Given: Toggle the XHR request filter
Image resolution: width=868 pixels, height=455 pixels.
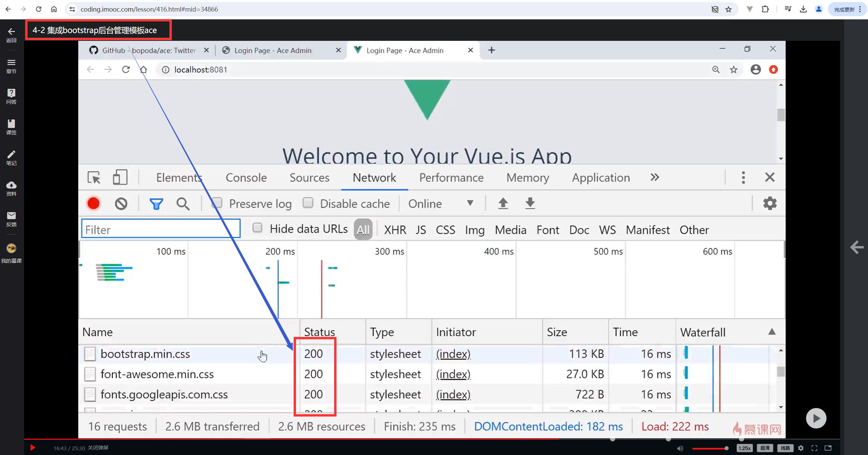Looking at the screenshot, I should point(395,230).
